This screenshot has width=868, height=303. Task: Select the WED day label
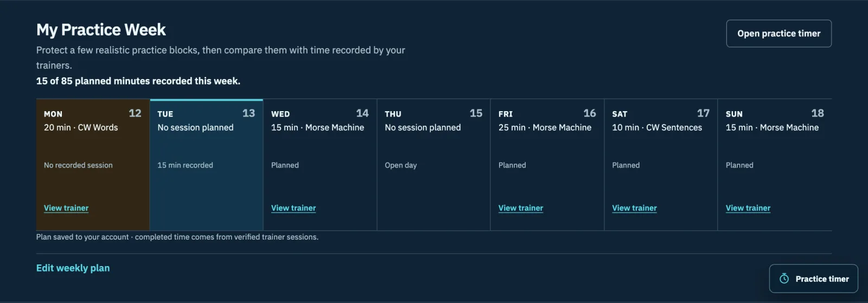(x=280, y=114)
